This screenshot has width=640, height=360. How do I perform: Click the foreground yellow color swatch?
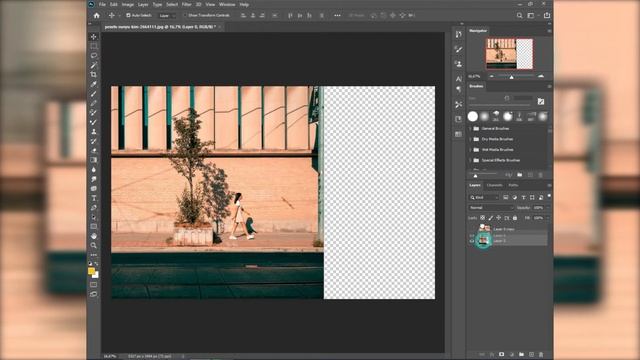(x=91, y=271)
